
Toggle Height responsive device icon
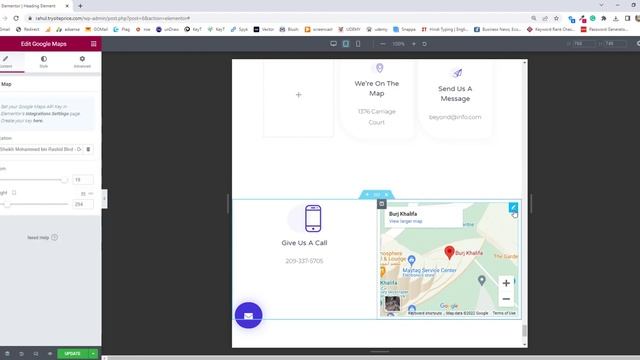pos(14,193)
